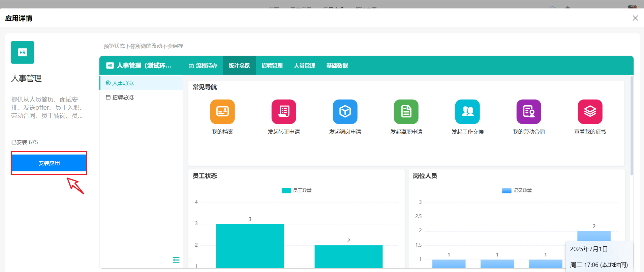
Task: Click the green HR app logo
Action: click(x=23, y=52)
